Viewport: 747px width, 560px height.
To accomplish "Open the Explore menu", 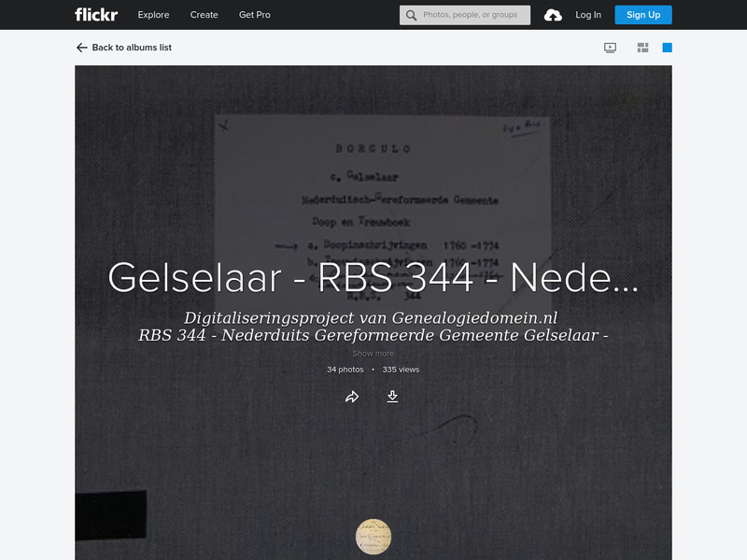I will tap(153, 15).
